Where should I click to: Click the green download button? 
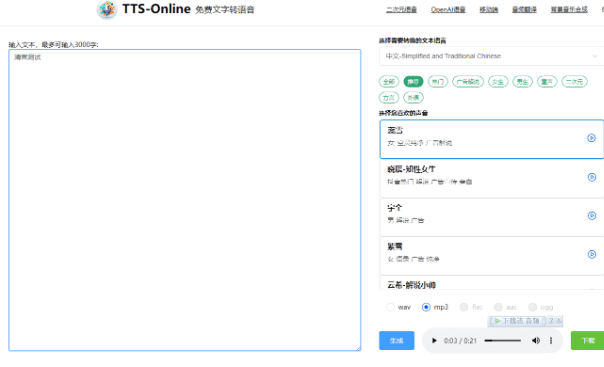[587, 340]
